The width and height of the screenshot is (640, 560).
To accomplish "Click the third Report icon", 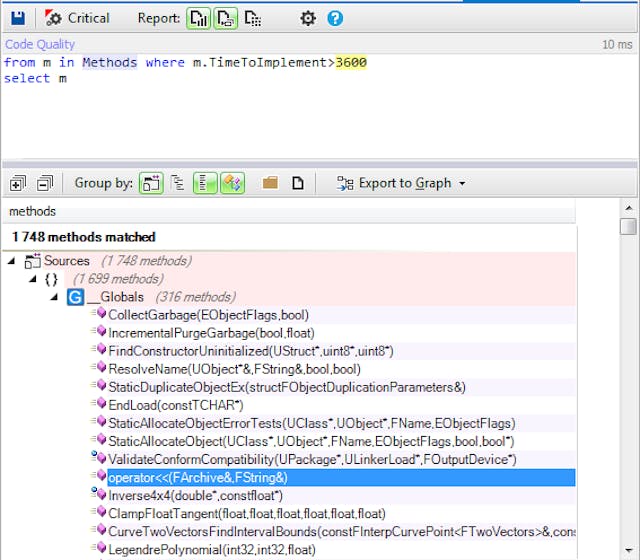I will click(253, 18).
